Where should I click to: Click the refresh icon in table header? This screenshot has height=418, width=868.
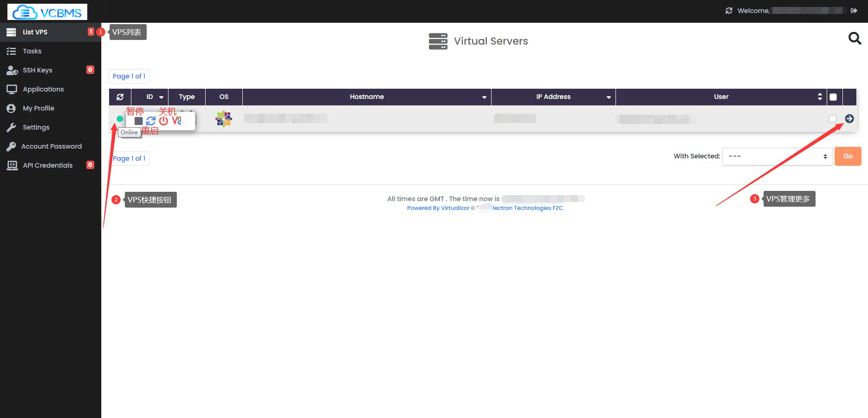120,97
